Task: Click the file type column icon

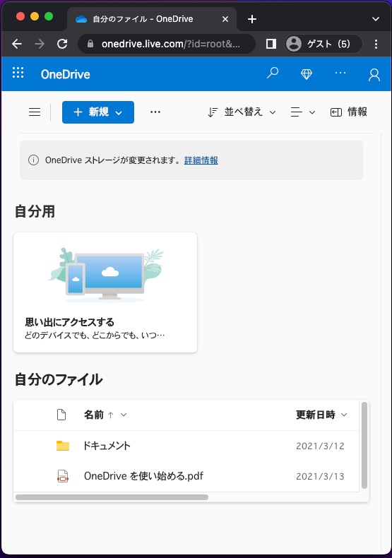Action: tap(61, 415)
